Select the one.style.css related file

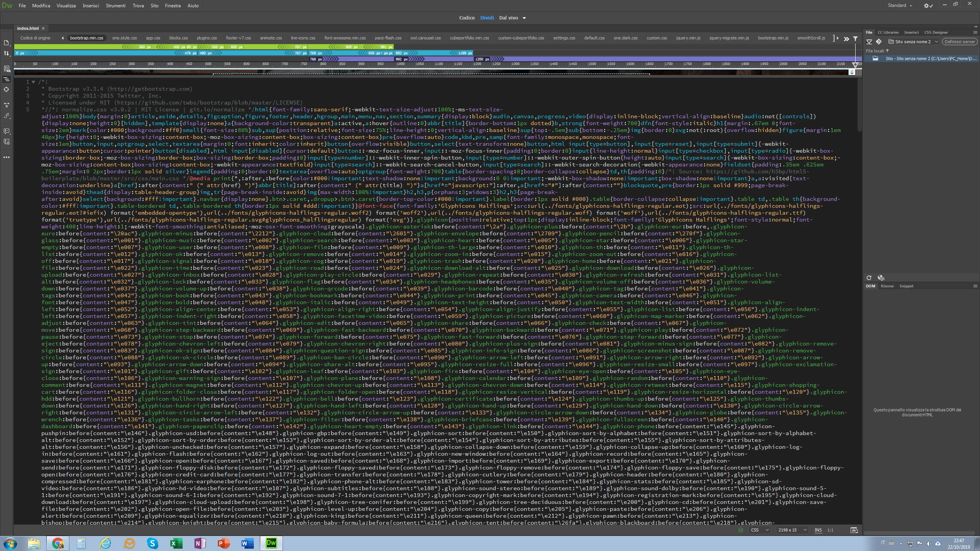pyautogui.click(x=124, y=38)
